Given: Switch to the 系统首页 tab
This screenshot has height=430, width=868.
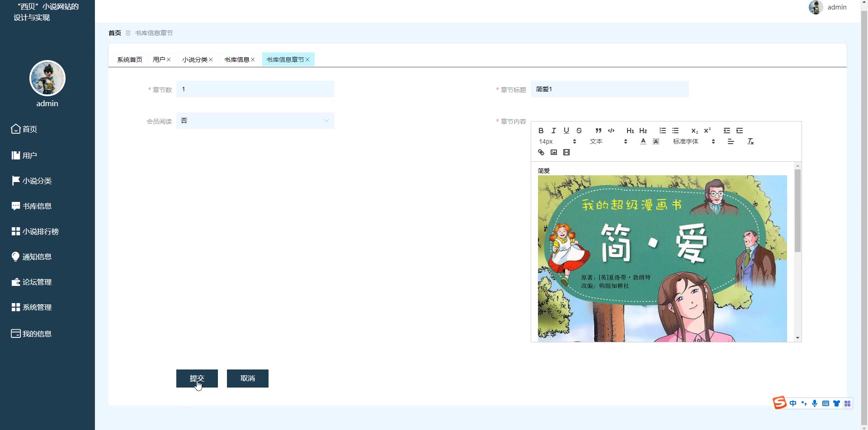Looking at the screenshot, I should (x=130, y=60).
